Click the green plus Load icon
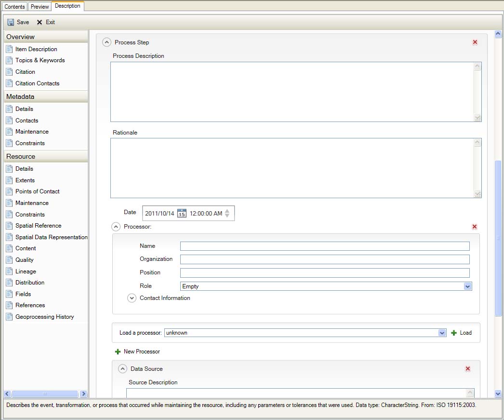The height and width of the screenshot is (420, 504). (x=454, y=333)
